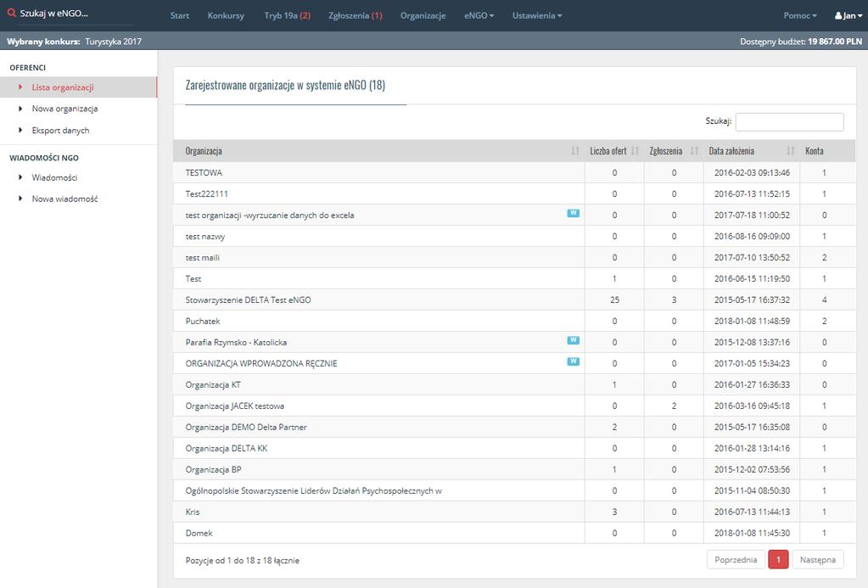Image resolution: width=868 pixels, height=588 pixels.
Task: Click date 2015-05-17 16:35:08 in DEMO Delta row
Action: 752,427
